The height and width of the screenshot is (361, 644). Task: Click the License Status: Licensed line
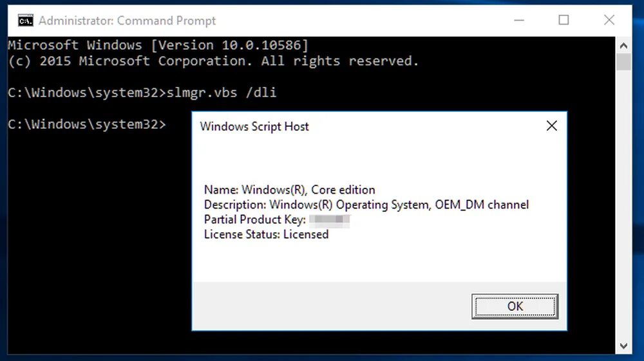click(x=266, y=234)
